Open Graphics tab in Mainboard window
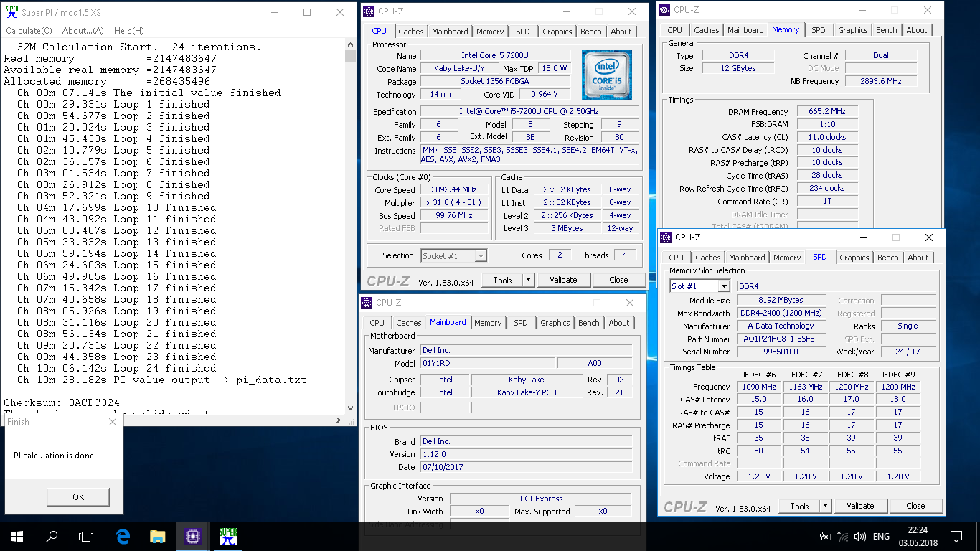 [x=555, y=323]
